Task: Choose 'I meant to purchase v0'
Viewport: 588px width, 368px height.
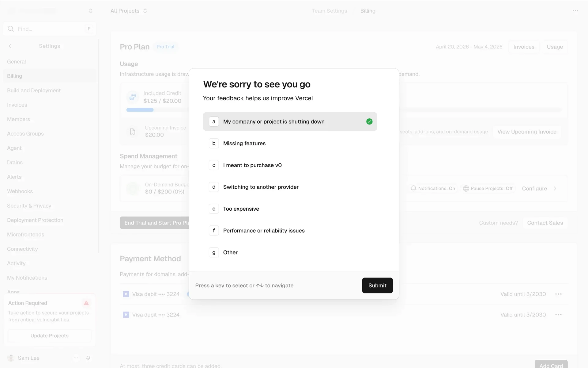Action: point(290,165)
